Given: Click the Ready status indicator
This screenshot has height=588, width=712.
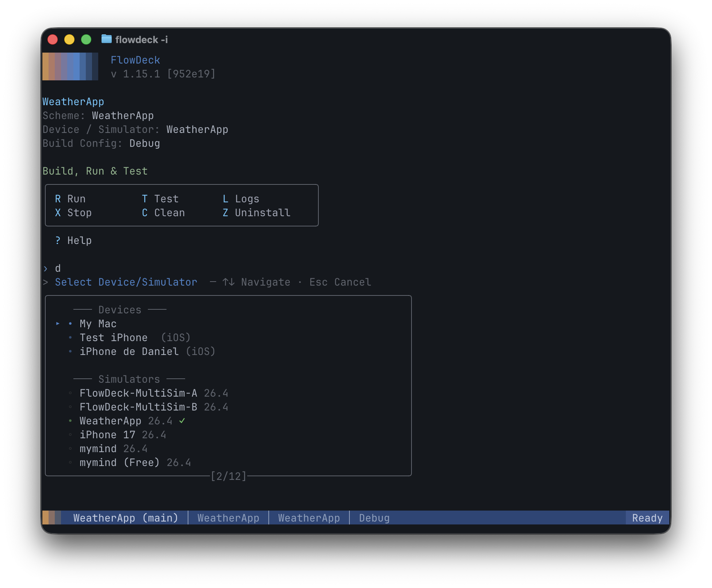Looking at the screenshot, I should coord(647,518).
